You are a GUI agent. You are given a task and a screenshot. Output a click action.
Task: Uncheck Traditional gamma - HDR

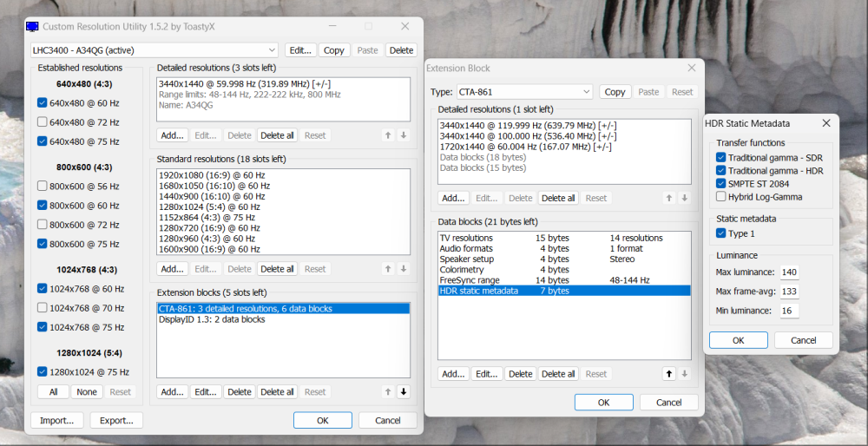click(x=720, y=170)
